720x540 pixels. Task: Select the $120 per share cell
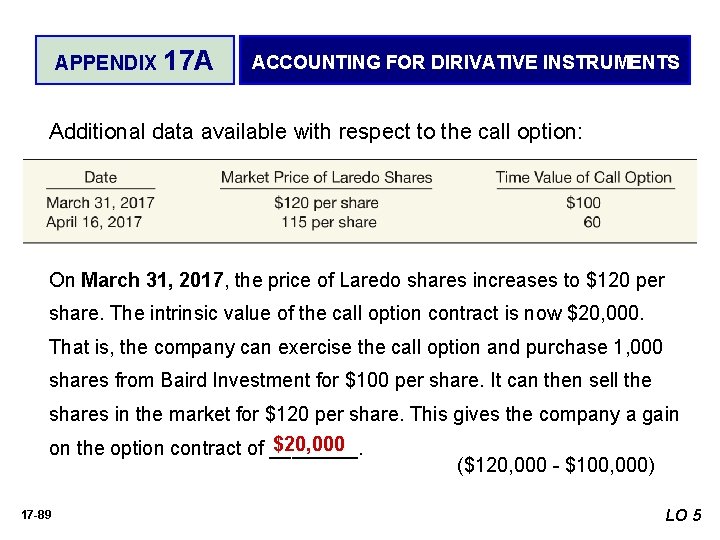pos(326,202)
